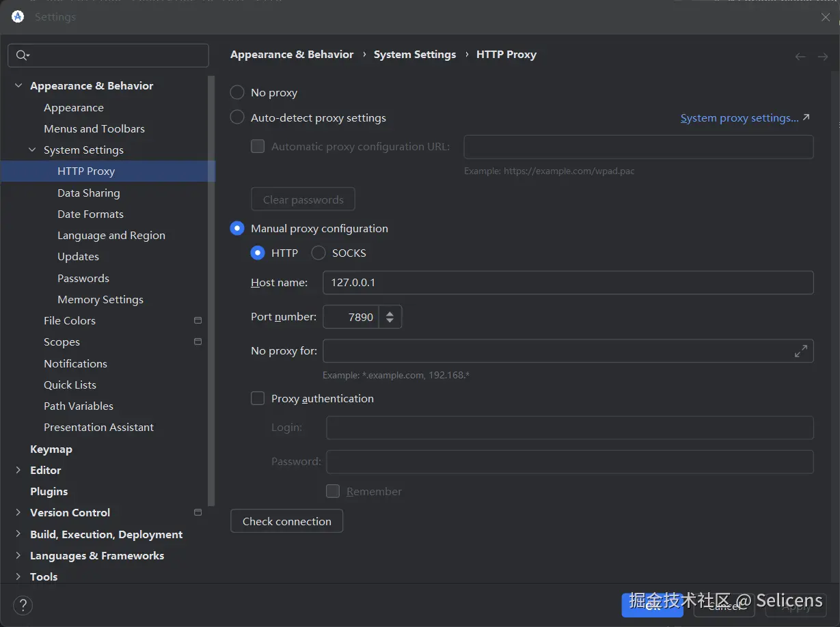The height and width of the screenshot is (627, 840).
Task: Open Data Sharing settings
Action: (89, 193)
